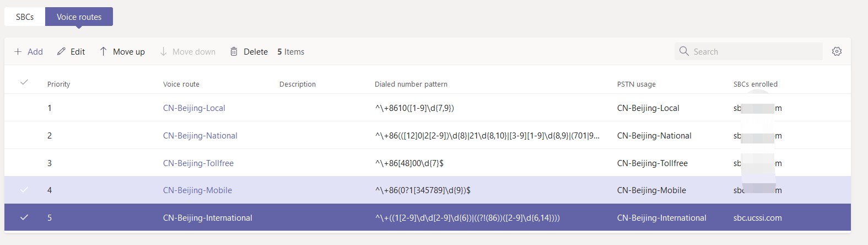This screenshot has height=245, width=868.
Task: Click the Move up arrow icon
Action: pyautogui.click(x=103, y=51)
